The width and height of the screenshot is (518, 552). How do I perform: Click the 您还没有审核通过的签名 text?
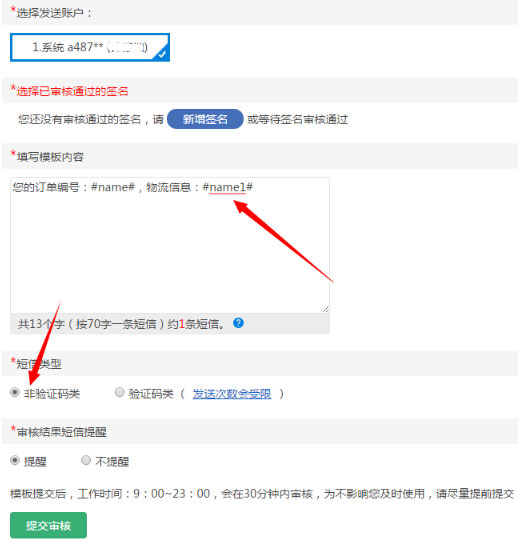point(80,119)
